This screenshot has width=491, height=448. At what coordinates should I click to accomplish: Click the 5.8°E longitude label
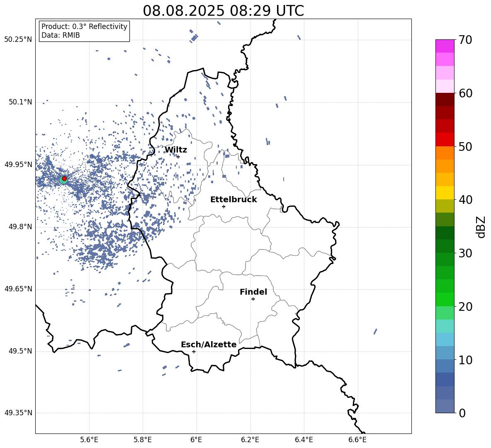(x=143, y=440)
